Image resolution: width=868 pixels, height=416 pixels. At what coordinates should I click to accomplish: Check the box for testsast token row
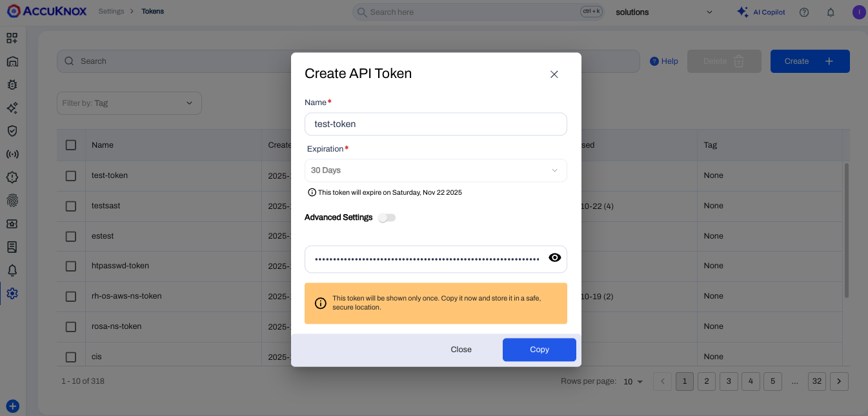tap(71, 206)
